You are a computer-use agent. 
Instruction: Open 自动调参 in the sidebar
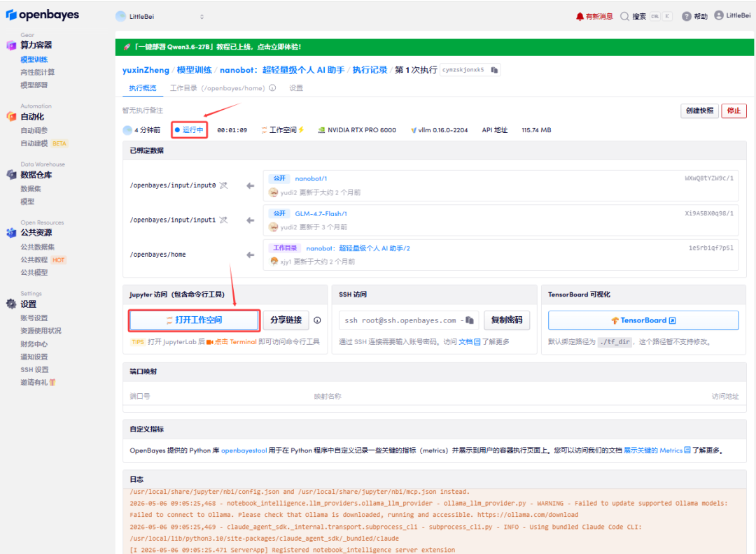34,131
